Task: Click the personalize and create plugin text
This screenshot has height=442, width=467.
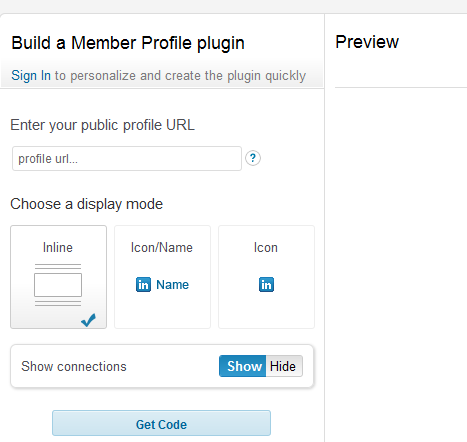Action: [180, 76]
